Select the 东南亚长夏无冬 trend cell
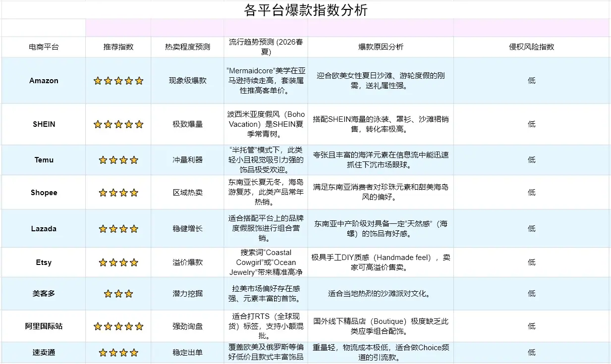Image resolution: width=611 pixels, height=364 pixels. (x=266, y=192)
